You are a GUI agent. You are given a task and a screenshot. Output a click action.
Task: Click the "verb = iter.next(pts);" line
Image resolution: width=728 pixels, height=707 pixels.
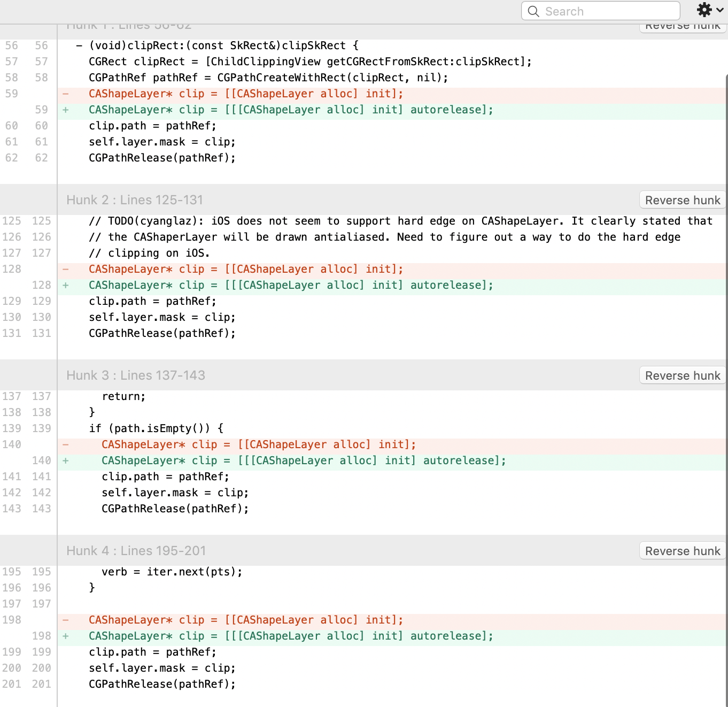point(172,572)
